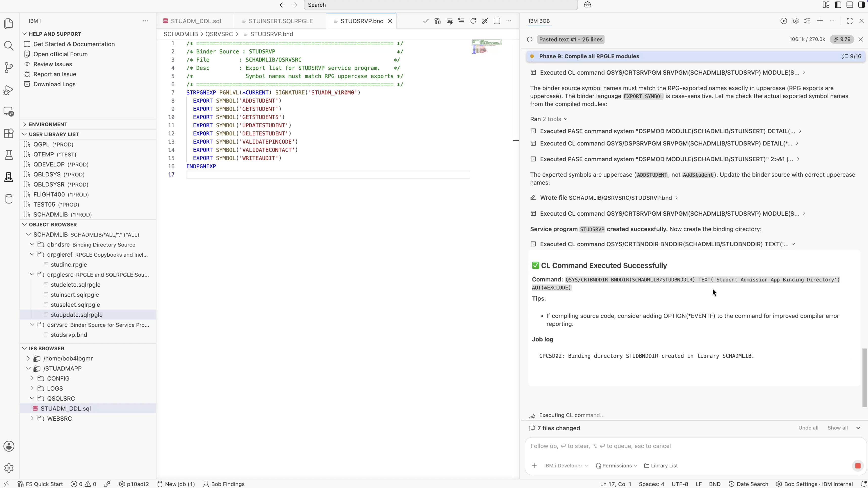
Task: Select STUADM_DDL.sql in IFS browser
Action: 66,409
